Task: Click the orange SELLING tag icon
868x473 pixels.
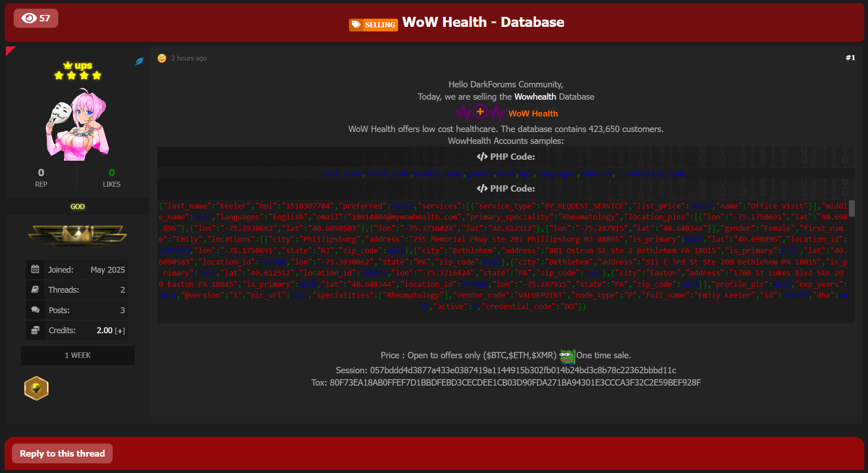Action: click(x=356, y=25)
